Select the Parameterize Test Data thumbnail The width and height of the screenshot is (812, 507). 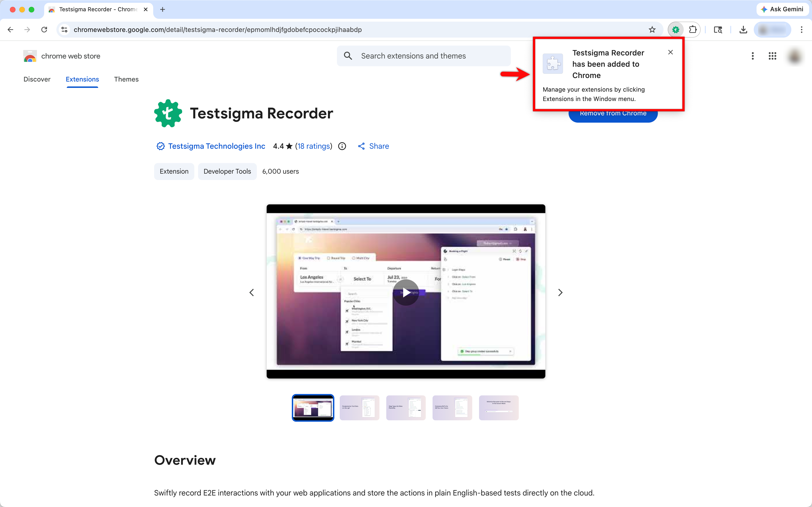coord(359,408)
